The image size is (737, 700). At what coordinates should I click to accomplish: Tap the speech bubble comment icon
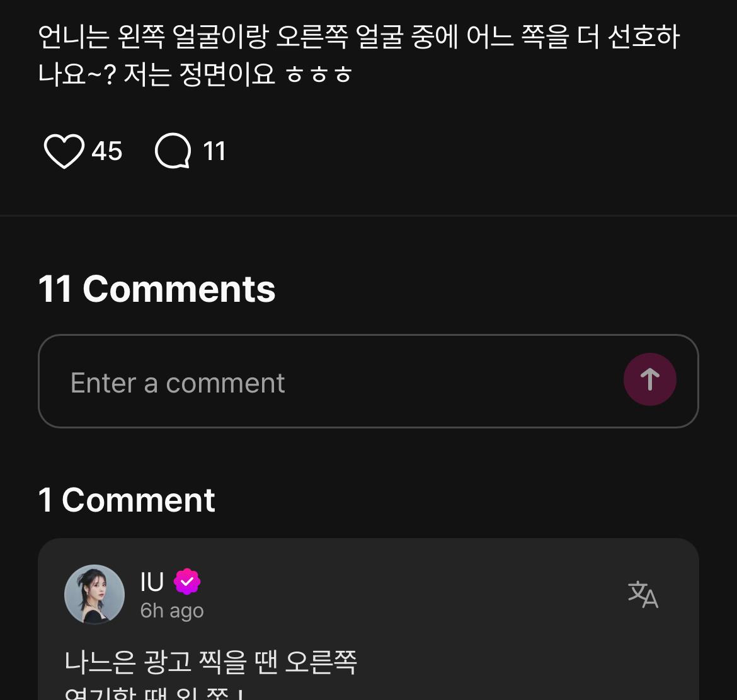tap(173, 152)
